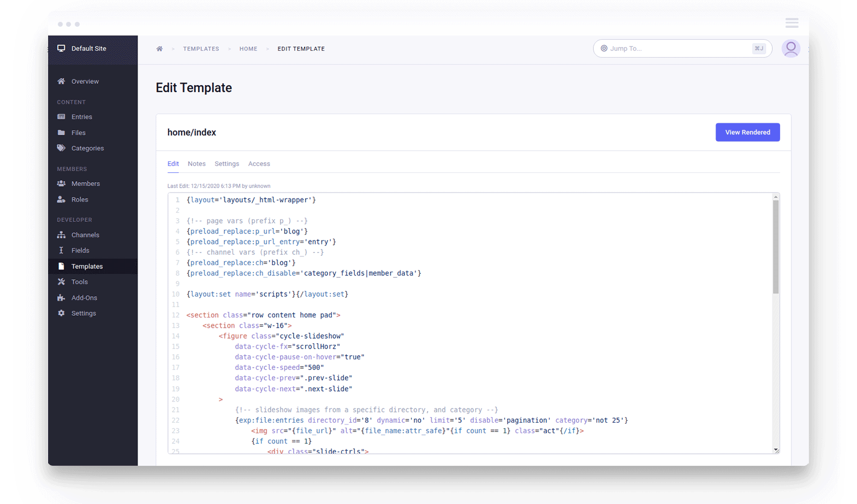The height and width of the screenshot is (504, 857).
Task: Click the Last Edit timestamp text
Action: [219, 186]
